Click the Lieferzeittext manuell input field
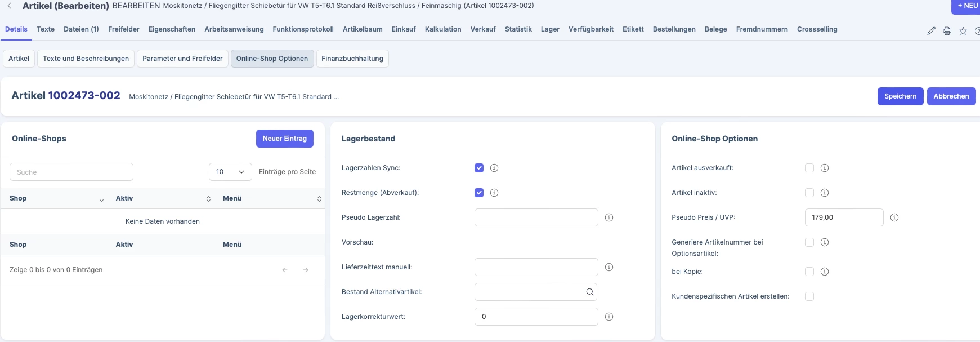 (536, 267)
